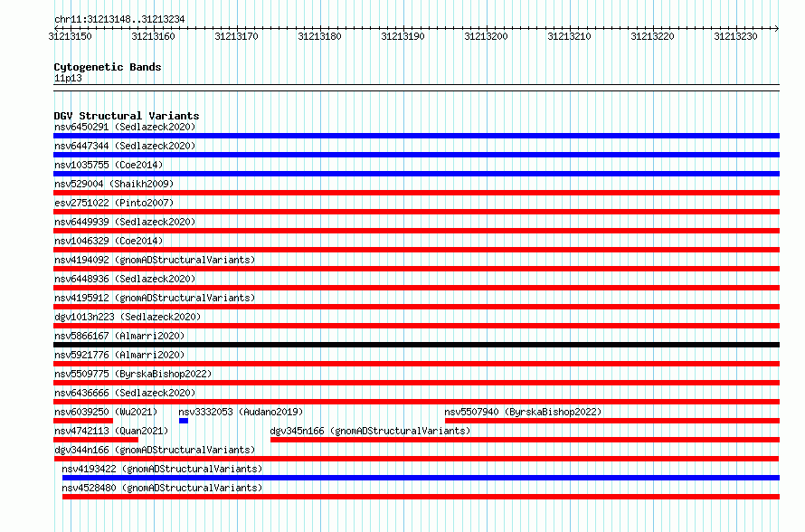Click the red bar under dgv1013n223

[x=416, y=326]
